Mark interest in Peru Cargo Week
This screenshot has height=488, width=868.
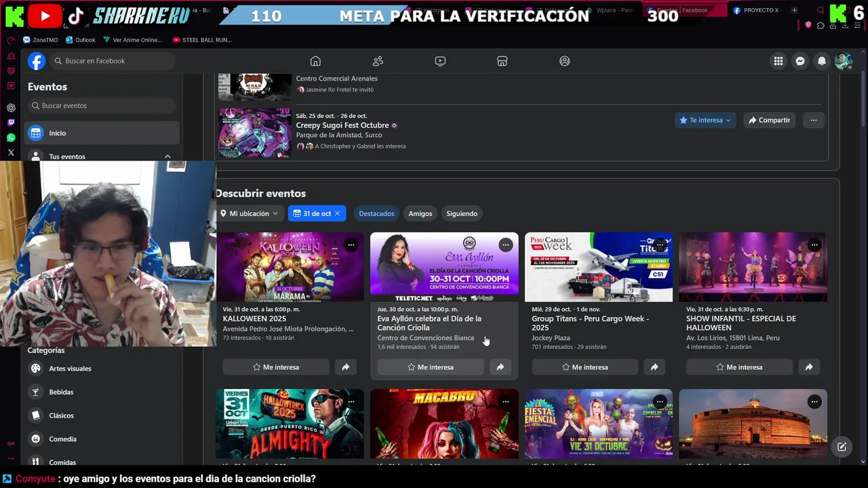(x=585, y=367)
